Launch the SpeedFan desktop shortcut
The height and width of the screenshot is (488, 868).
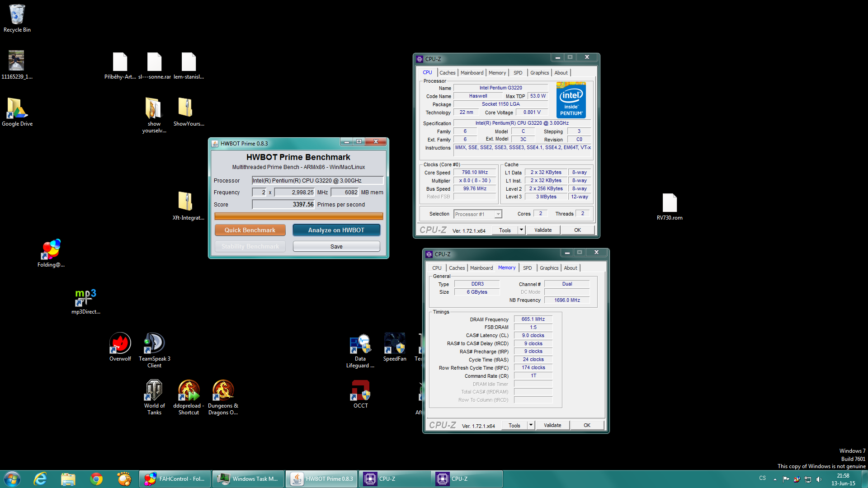click(395, 347)
